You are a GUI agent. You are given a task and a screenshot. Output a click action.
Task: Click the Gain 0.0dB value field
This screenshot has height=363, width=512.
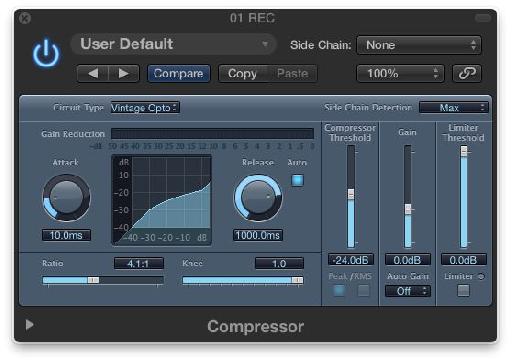(408, 260)
